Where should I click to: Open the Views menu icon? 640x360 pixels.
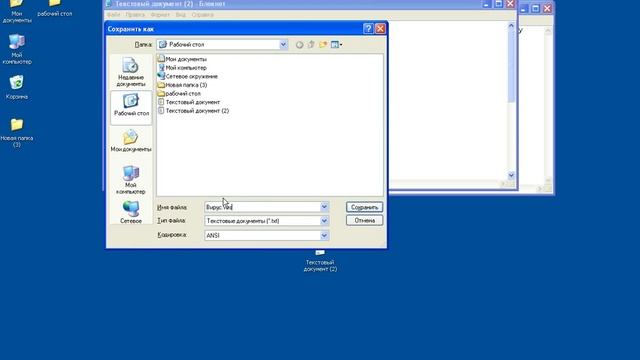pos(336,44)
